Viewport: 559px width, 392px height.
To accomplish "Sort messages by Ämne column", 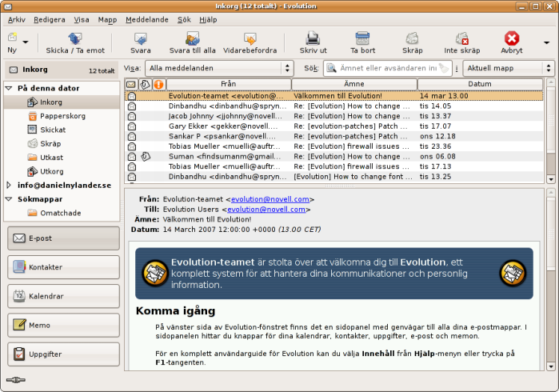I will point(354,84).
